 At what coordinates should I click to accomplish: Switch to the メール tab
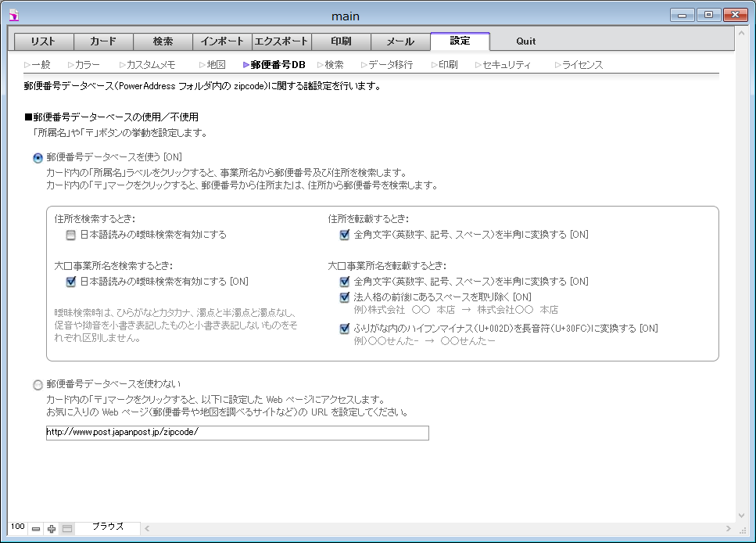(400, 41)
